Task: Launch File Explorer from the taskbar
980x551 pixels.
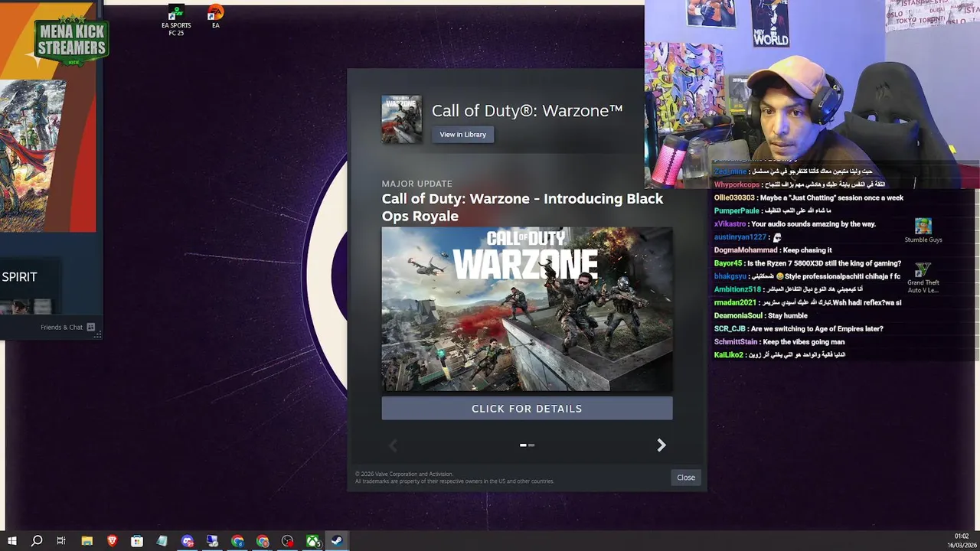Action: pos(87,541)
